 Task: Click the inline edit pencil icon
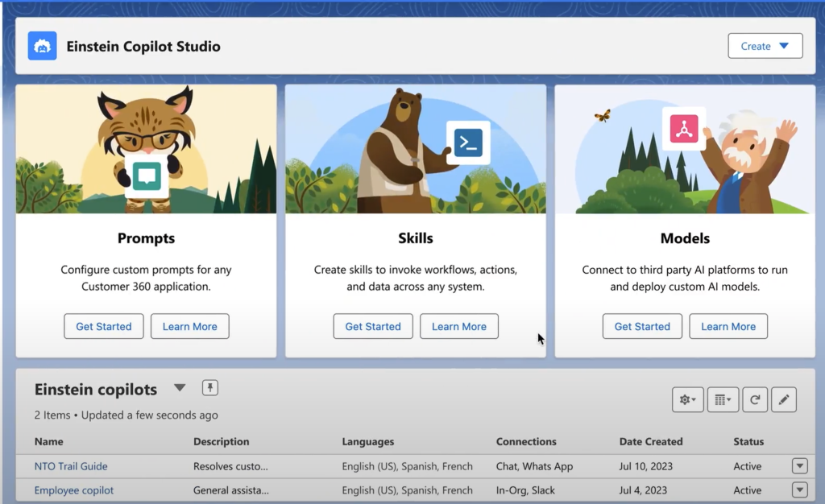coord(784,399)
